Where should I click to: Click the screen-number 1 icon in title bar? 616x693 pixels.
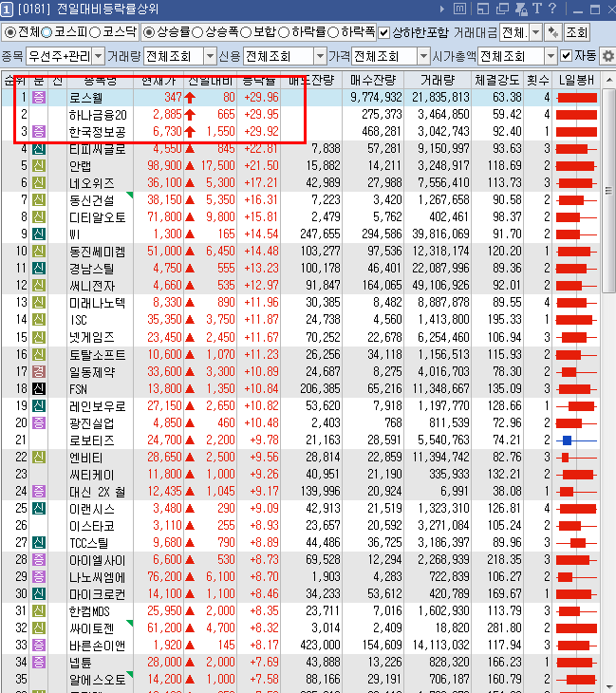pyautogui.click(x=7, y=9)
